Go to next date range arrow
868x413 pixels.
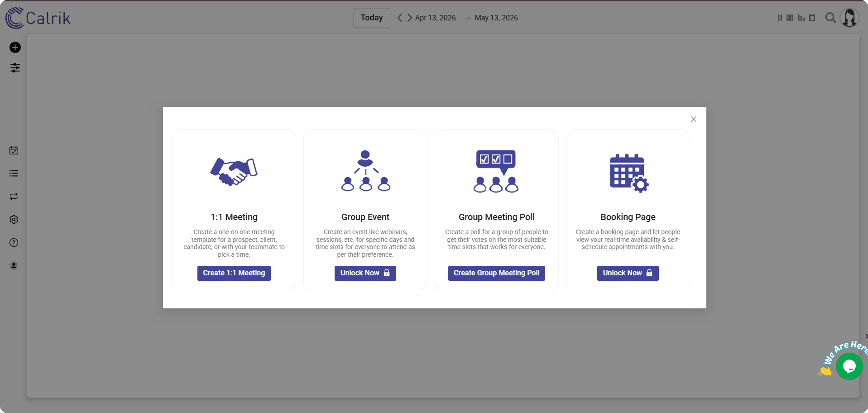tap(409, 18)
